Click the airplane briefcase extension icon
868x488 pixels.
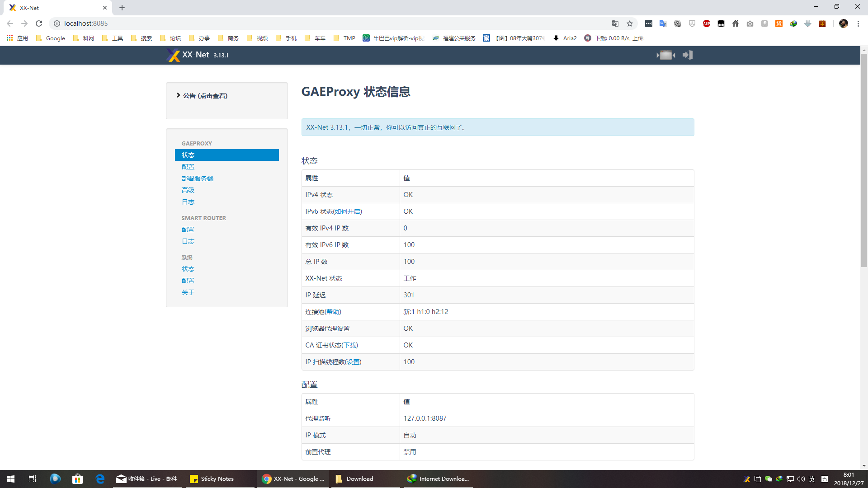pyautogui.click(x=822, y=23)
